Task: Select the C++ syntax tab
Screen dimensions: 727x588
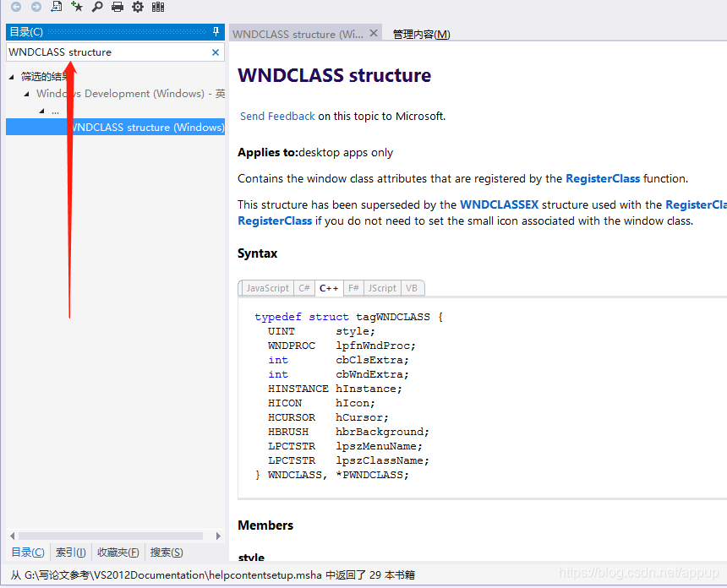Action: 329,288
